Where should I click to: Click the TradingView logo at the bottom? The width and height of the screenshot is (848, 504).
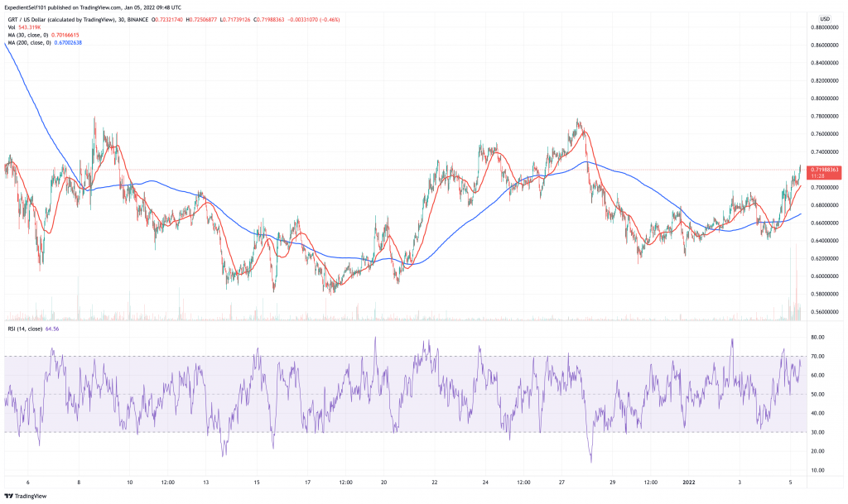point(26,496)
